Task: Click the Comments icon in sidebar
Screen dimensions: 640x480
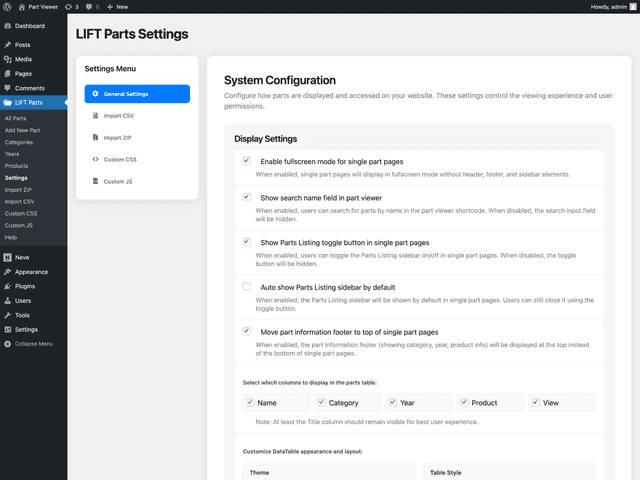Action: click(7, 88)
